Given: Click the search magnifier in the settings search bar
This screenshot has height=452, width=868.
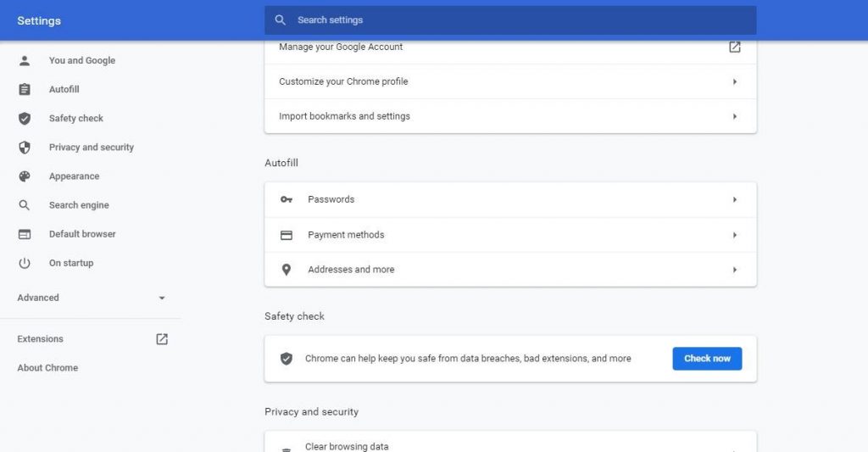Looking at the screenshot, I should pyautogui.click(x=281, y=20).
